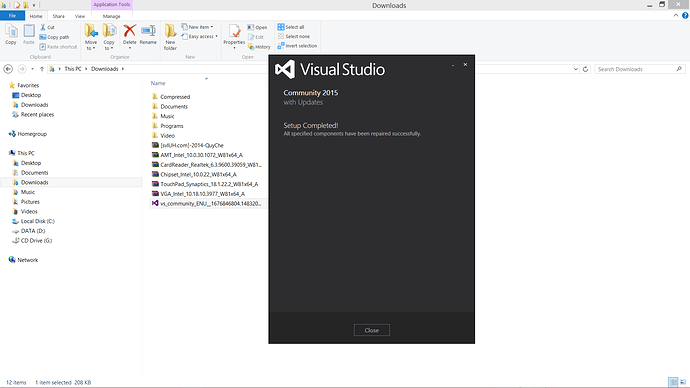
Task: Go up one folder level arrow
Action: coord(42,69)
